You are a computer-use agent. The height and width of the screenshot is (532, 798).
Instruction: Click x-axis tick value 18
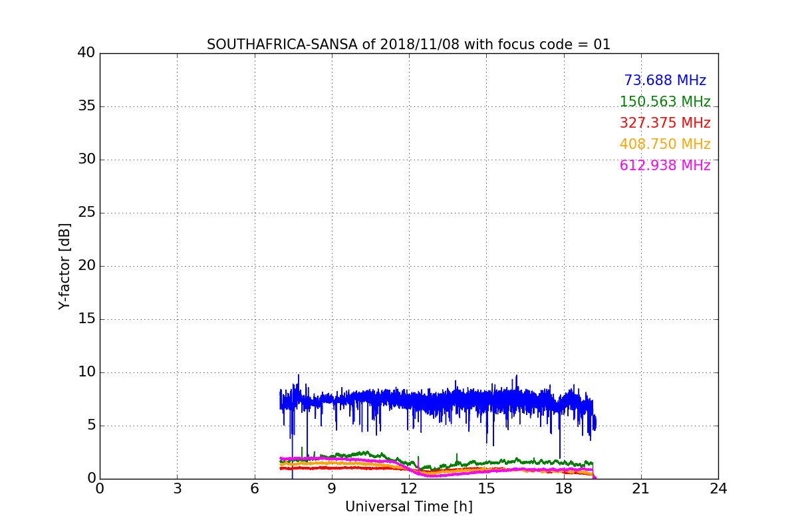pyautogui.click(x=564, y=489)
